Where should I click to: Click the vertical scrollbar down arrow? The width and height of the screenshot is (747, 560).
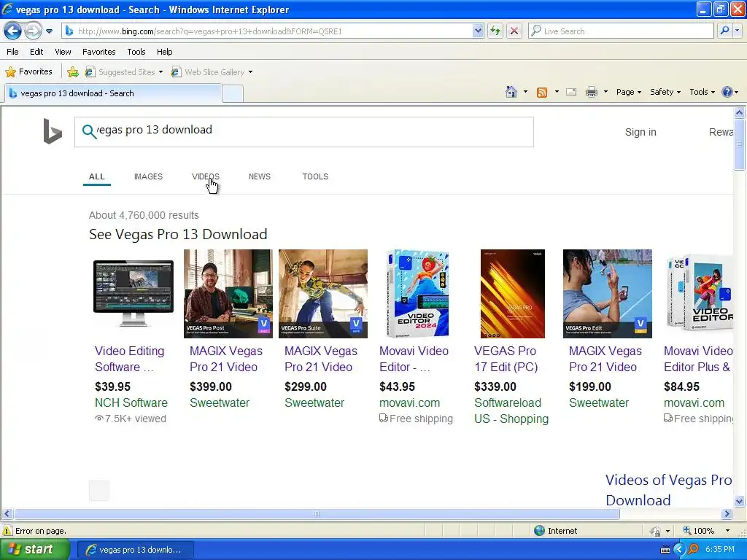[740, 501]
